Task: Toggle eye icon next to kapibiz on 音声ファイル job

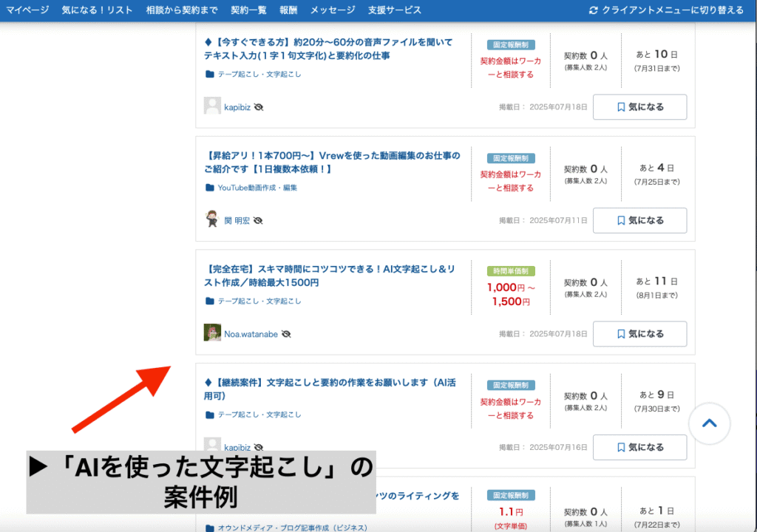Action: [259, 107]
